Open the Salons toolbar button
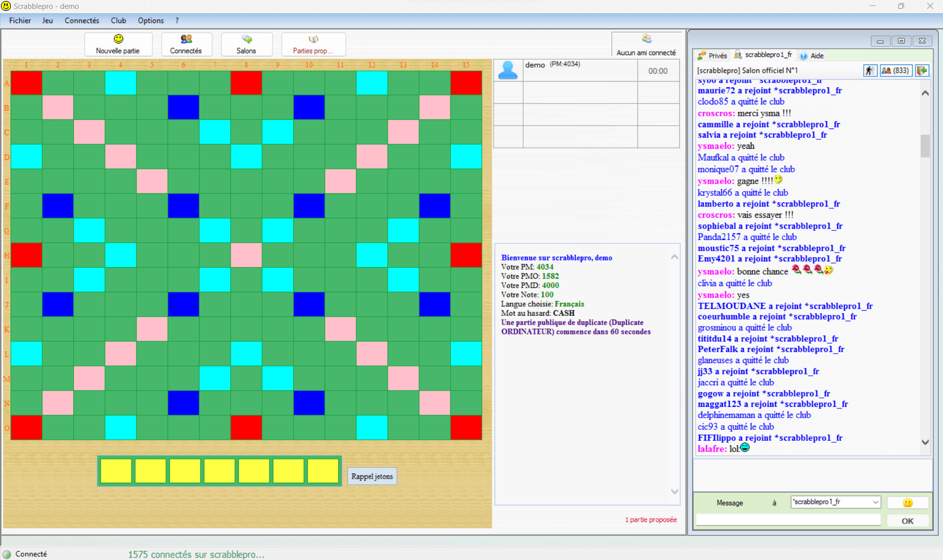Image resolution: width=943 pixels, height=560 pixels. pyautogui.click(x=246, y=44)
